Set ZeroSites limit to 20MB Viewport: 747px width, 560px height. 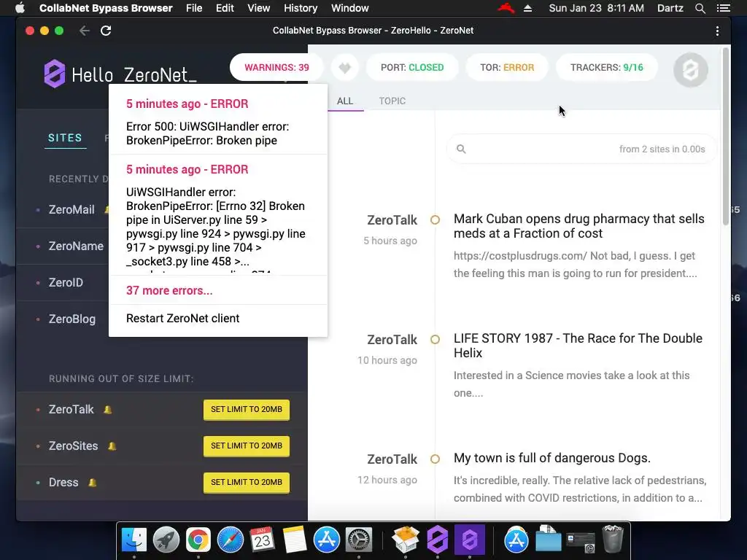[247, 446]
